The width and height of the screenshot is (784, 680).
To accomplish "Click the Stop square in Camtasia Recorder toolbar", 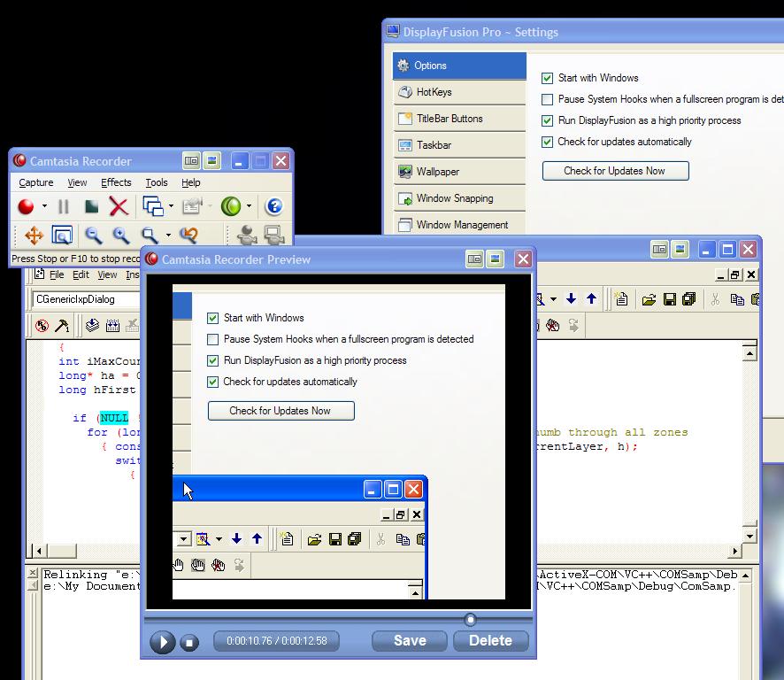I will pos(91,206).
